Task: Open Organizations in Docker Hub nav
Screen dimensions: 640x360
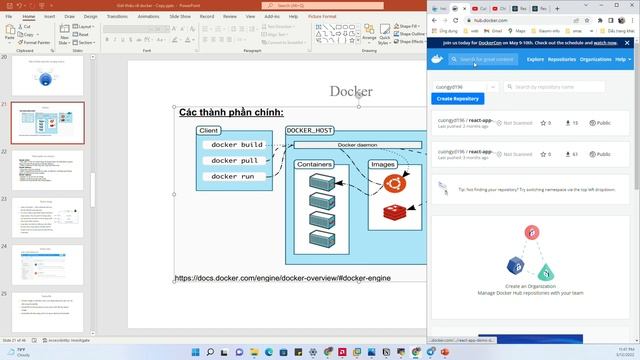Action: click(x=595, y=59)
